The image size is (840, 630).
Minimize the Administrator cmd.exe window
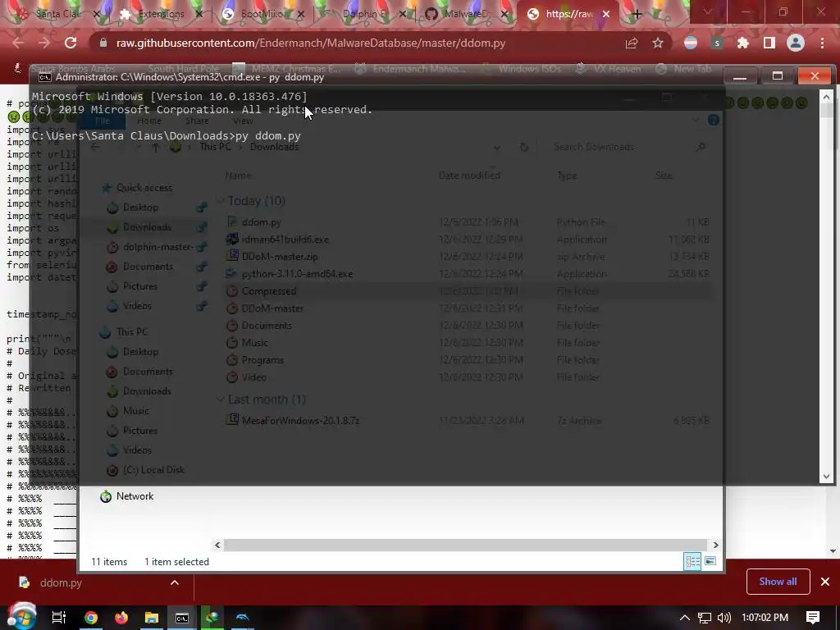740,76
